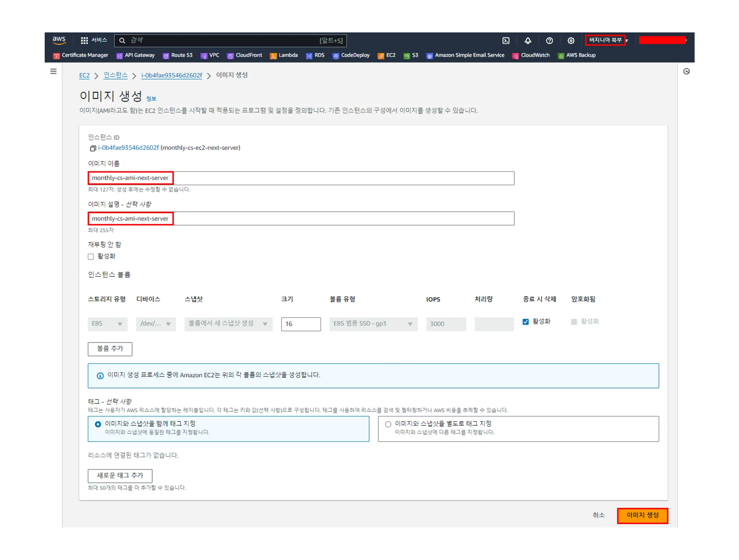The height and width of the screenshot is (560, 739).
Task: Click the notifications bell icon
Action: point(528,40)
